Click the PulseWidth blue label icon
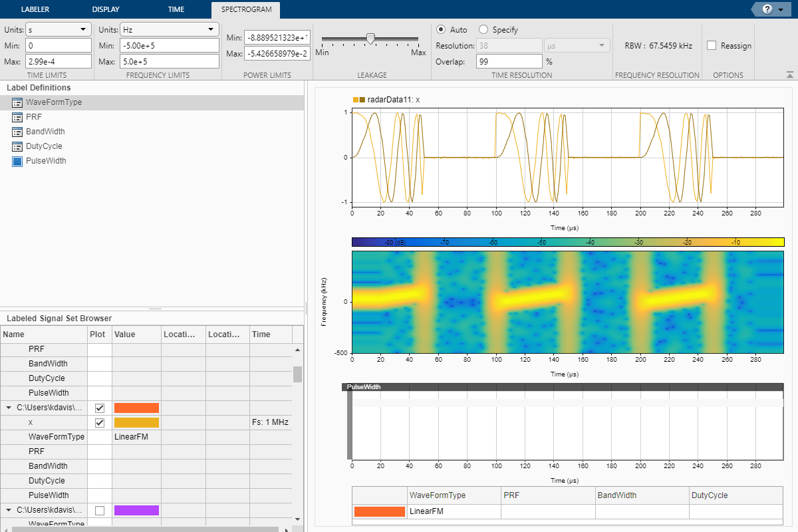This screenshot has height=532, width=798. 17,161
